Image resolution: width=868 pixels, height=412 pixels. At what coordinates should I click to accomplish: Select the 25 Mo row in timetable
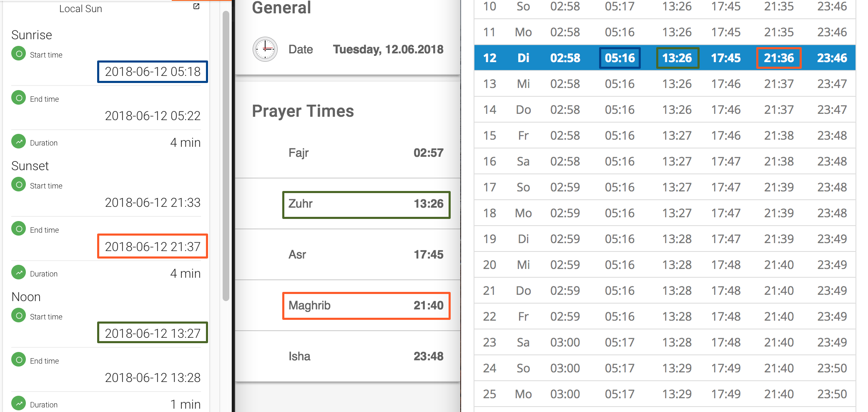[665, 394]
